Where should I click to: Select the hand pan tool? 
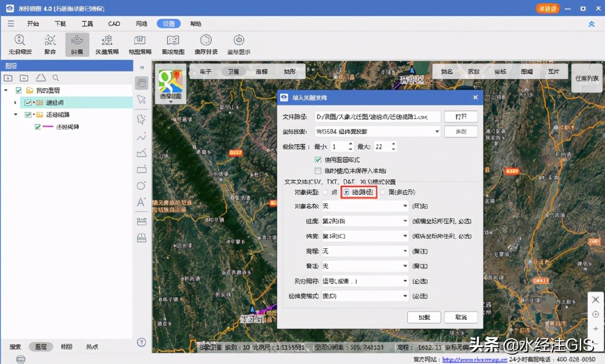142,83
